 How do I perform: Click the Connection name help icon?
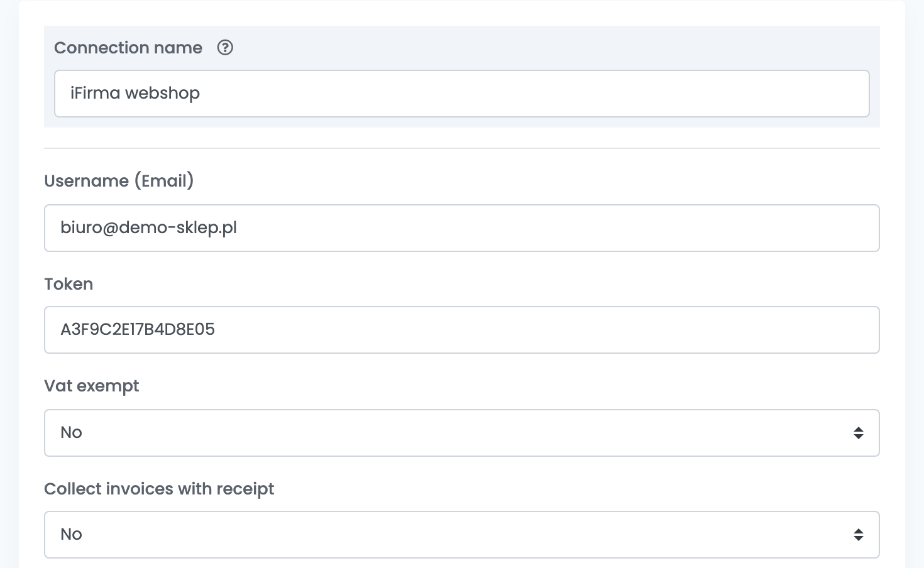click(225, 48)
